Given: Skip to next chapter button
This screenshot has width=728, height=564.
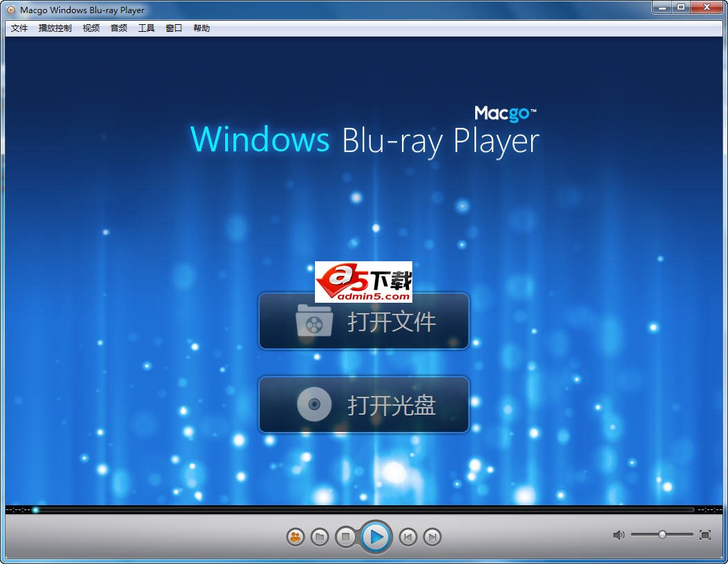Looking at the screenshot, I should (432, 537).
